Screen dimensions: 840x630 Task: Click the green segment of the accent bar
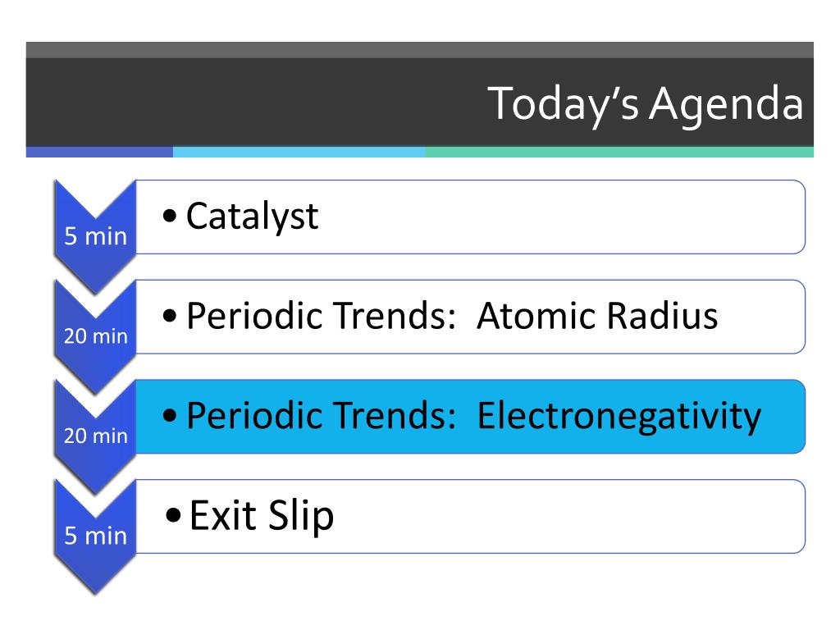[x=619, y=152]
